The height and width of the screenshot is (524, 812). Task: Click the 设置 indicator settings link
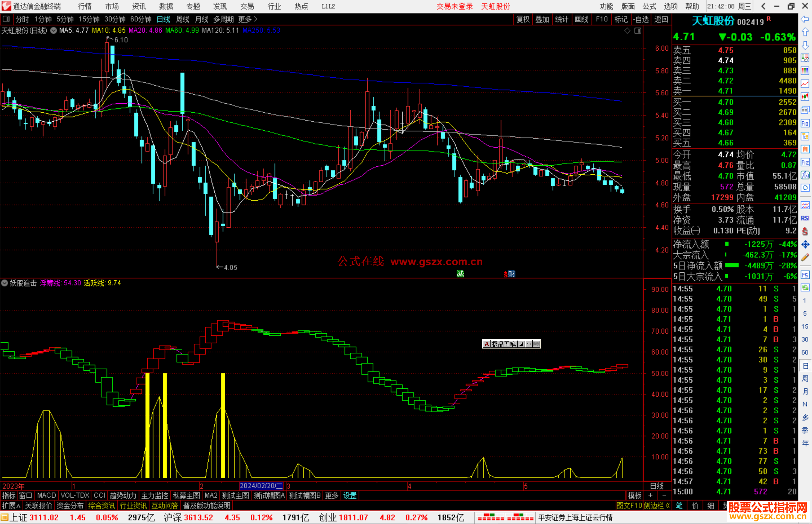[350, 495]
